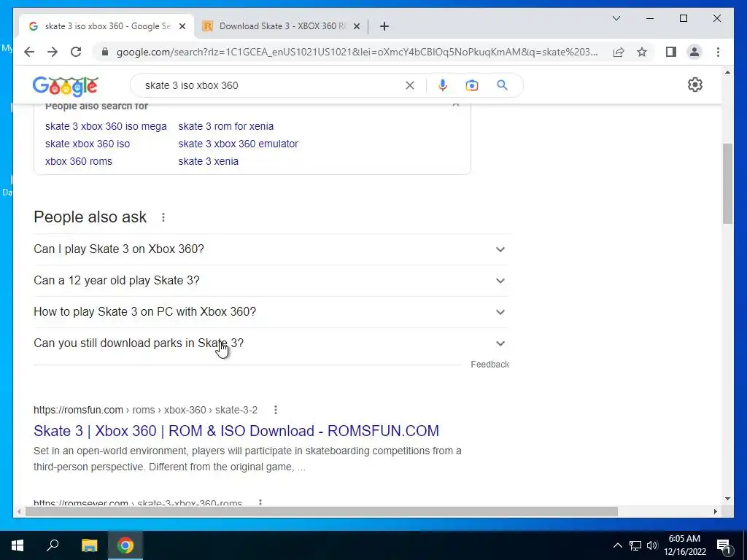Screen dimensions: 747x560
Task: Reload the current page
Action: point(76,52)
